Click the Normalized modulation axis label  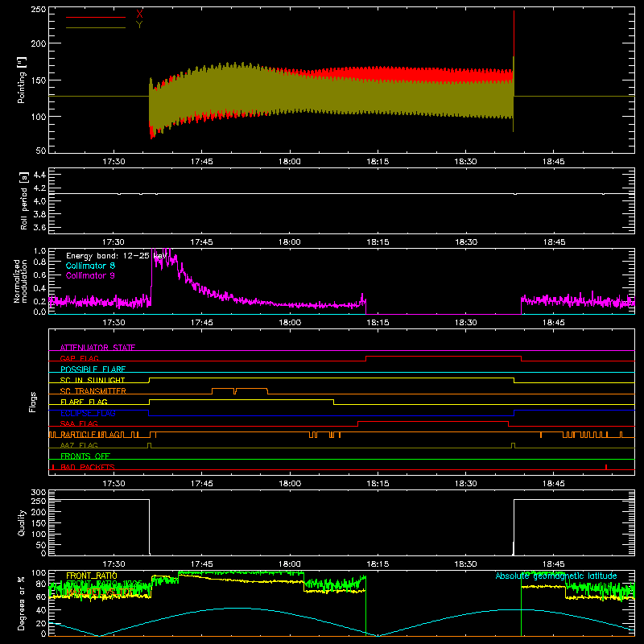point(20,281)
